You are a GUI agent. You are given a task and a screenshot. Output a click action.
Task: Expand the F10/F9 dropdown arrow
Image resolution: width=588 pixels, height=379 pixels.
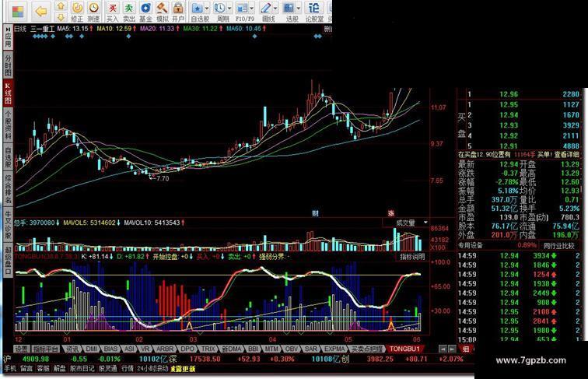coord(252,9)
